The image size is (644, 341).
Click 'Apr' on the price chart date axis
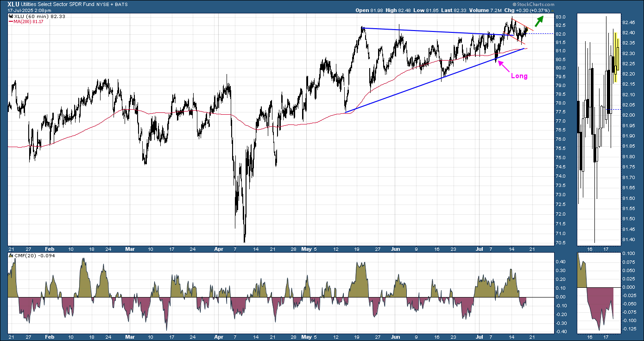tap(219, 248)
